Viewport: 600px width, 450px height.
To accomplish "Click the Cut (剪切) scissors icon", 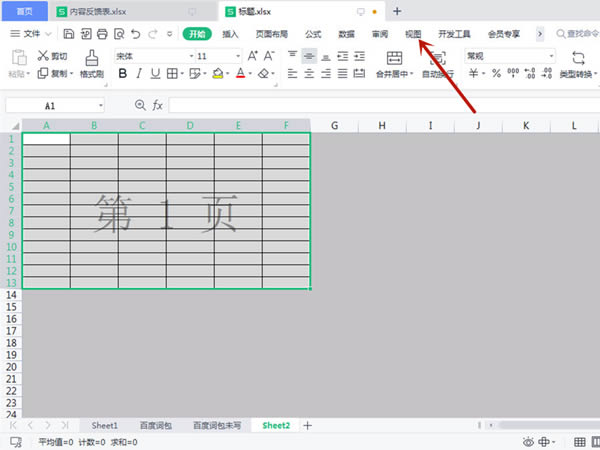I will [42, 56].
